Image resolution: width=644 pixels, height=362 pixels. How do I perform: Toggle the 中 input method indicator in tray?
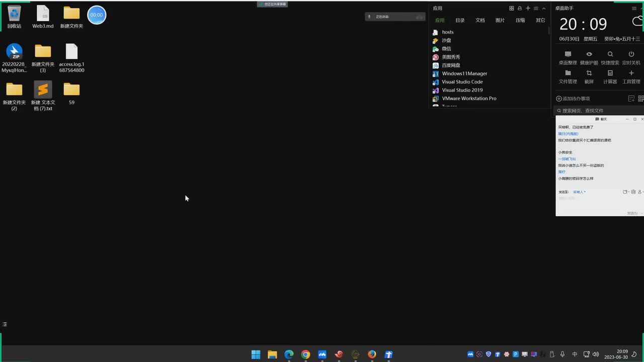(x=575, y=354)
